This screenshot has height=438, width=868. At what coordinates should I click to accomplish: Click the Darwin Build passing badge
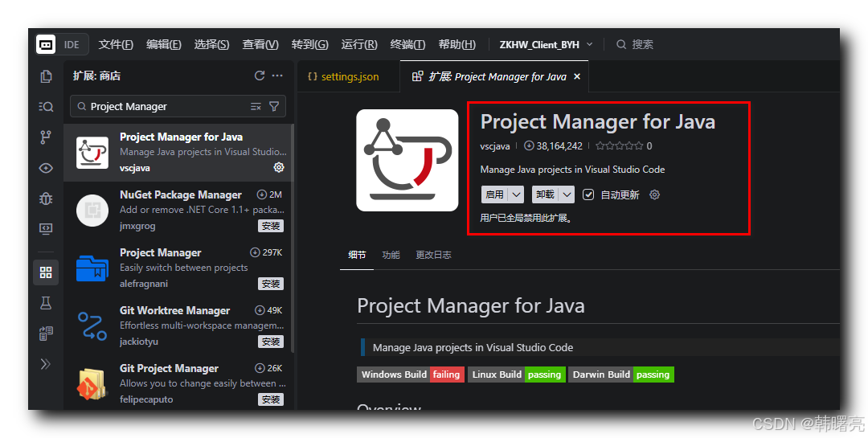(x=621, y=375)
